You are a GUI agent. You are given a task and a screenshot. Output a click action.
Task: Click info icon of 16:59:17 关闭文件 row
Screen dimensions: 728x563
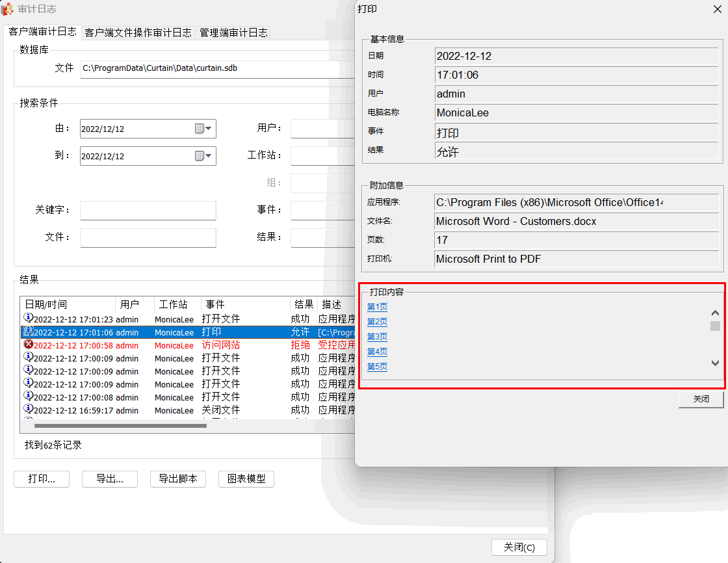point(29,409)
